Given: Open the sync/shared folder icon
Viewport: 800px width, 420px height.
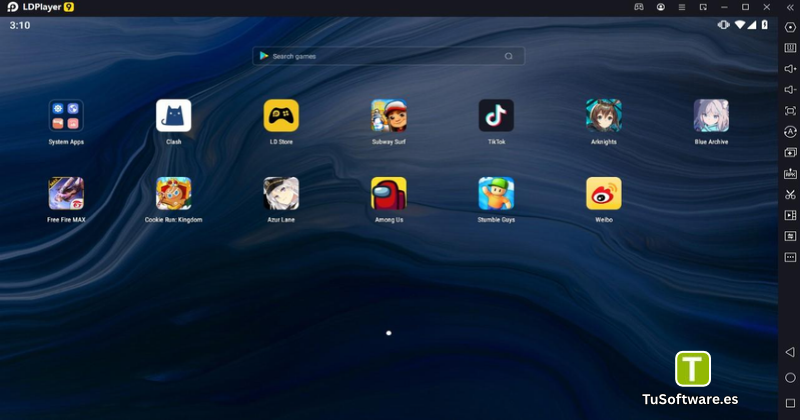Looking at the screenshot, I should click(790, 236).
